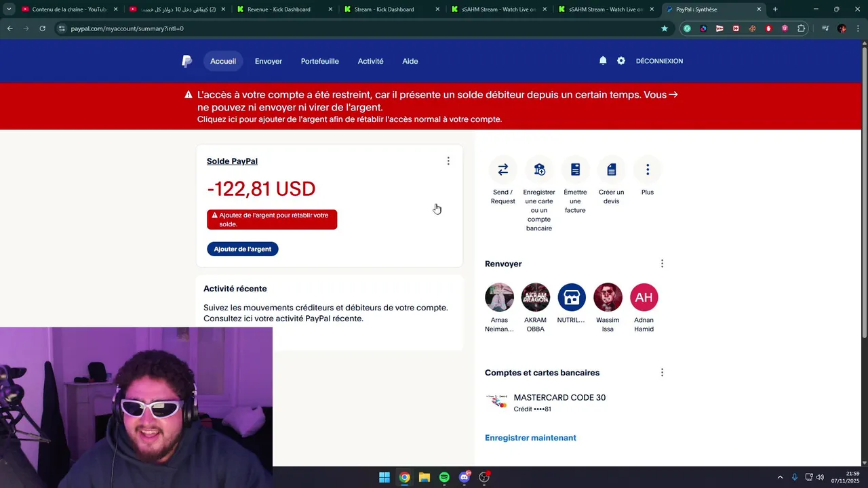868x488 pixels.
Task: Open the Windows Start menu
Action: pyautogui.click(x=384, y=477)
